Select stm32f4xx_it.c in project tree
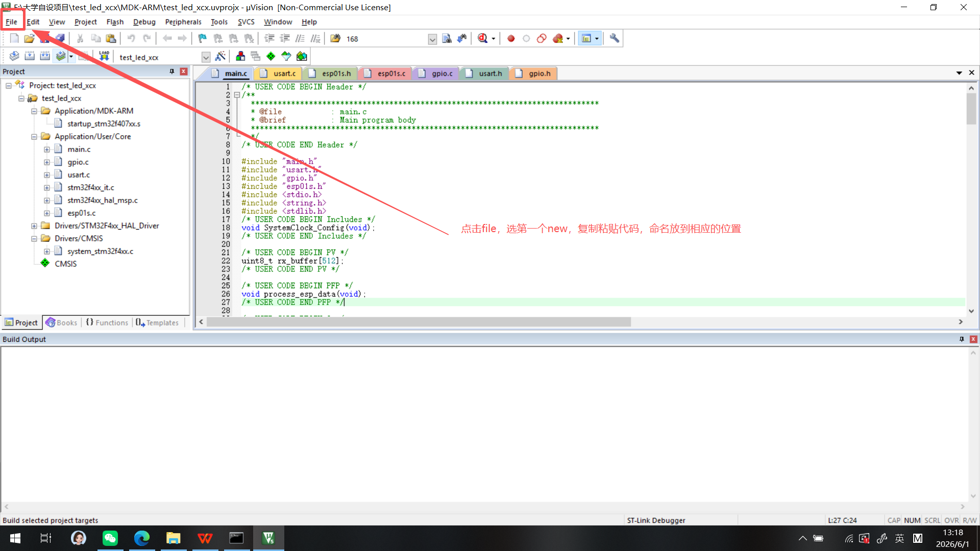The width and height of the screenshot is (980, 551). pos(91,187)
